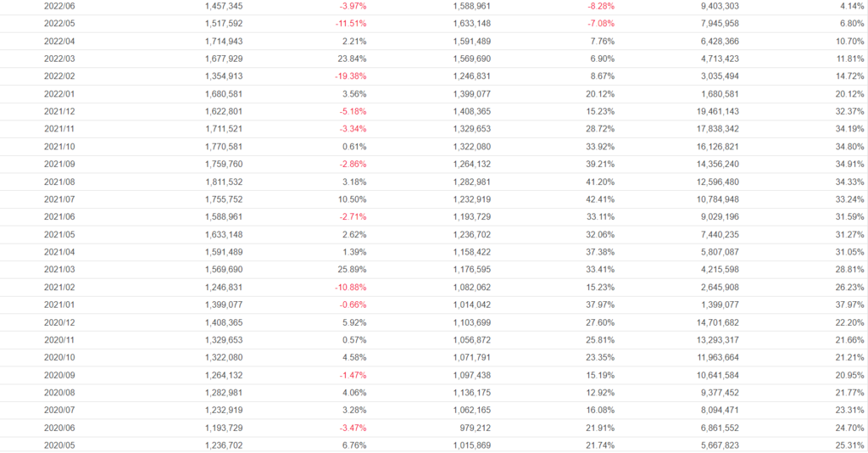Click the 1,811,532 value in 2021/08 row
The image size is (868, 453).
coord(224,182)
